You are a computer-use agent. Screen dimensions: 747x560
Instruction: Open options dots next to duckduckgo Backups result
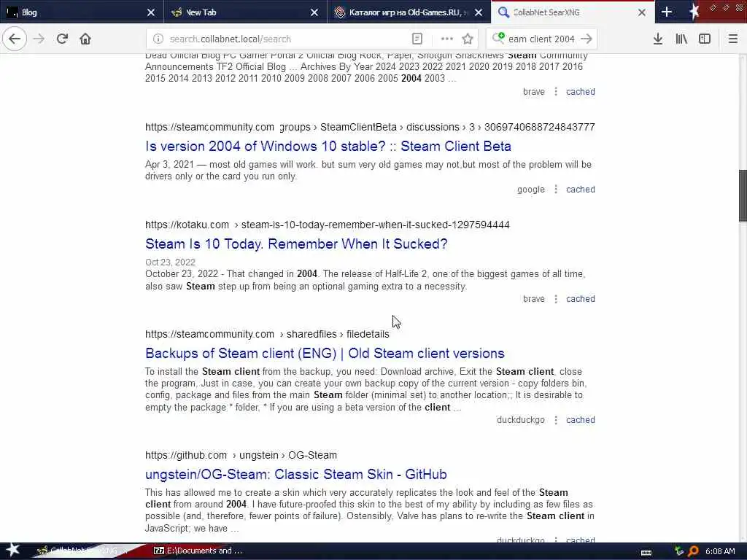[x=555, y=419]
